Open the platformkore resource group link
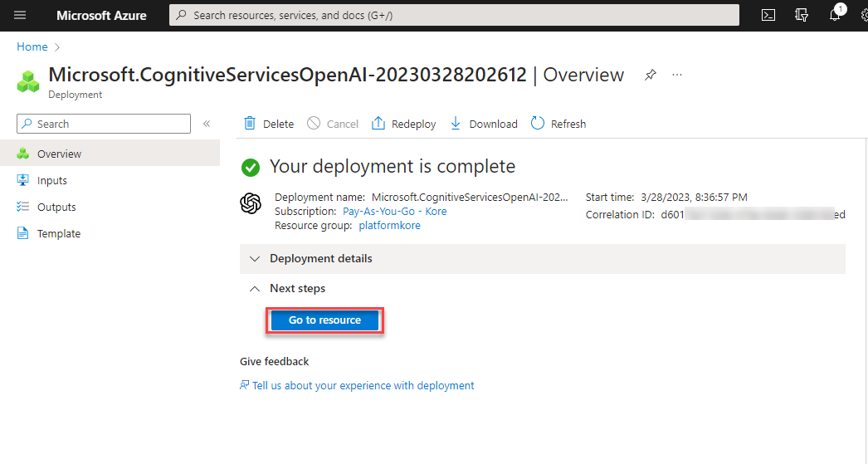The image size is (868, 464). point(389,226)
